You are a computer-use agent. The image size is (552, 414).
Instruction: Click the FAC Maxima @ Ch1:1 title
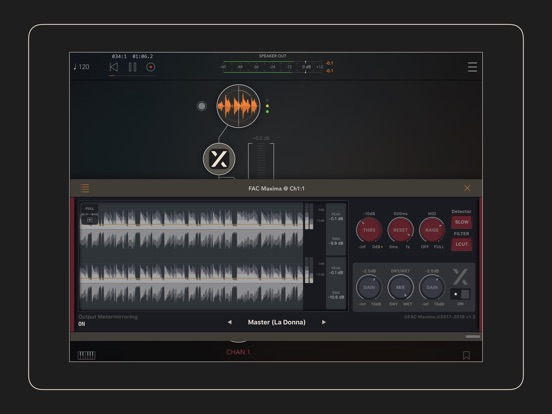click(276, 188)
